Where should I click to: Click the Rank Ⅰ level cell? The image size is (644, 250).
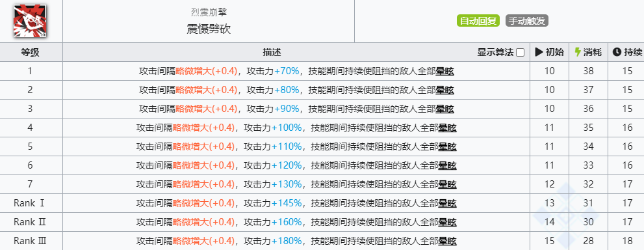31,203
